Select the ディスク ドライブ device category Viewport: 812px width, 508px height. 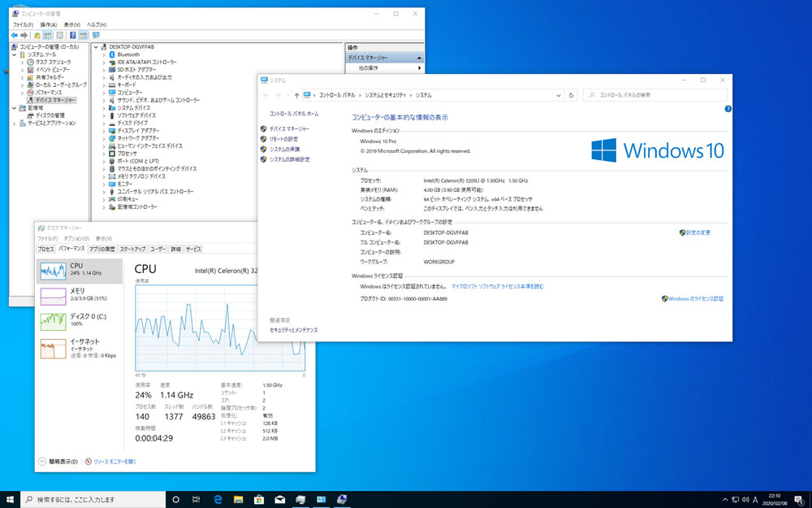coord(132,123)
